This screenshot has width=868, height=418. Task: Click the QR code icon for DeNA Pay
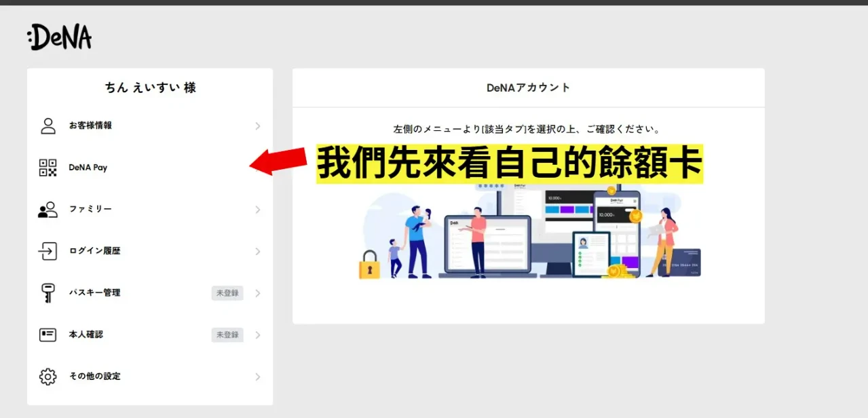click(48, 168)
